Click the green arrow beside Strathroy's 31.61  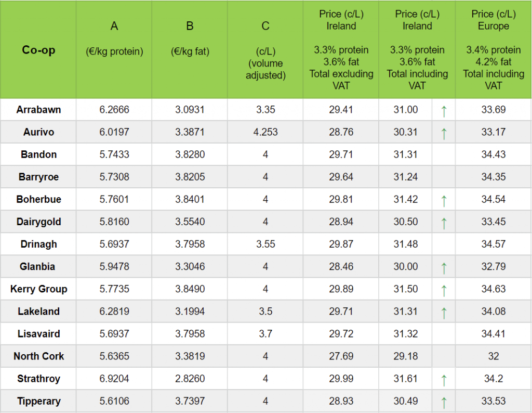(444, 379)
